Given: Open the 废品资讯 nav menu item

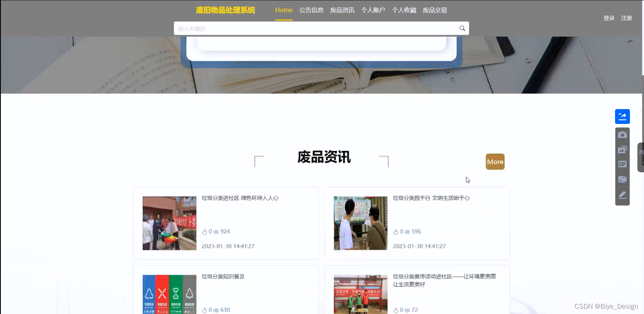Looking at the screenshot, I should coord(342,10).
